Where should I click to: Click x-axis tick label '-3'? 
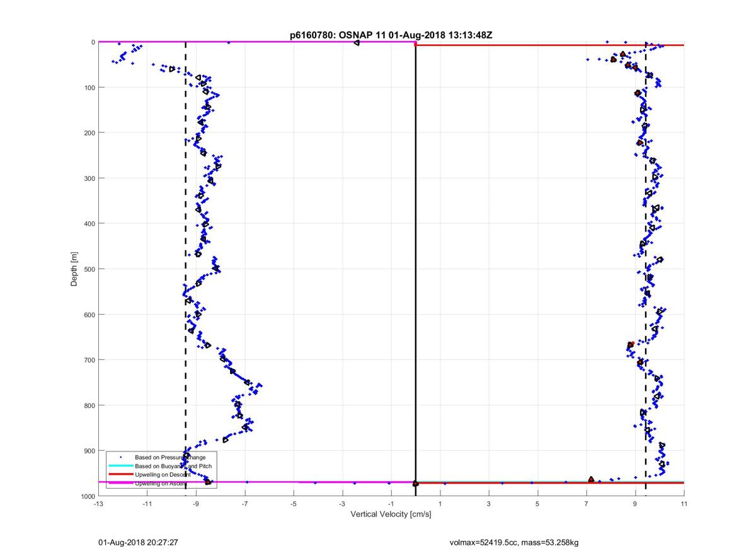342,504
